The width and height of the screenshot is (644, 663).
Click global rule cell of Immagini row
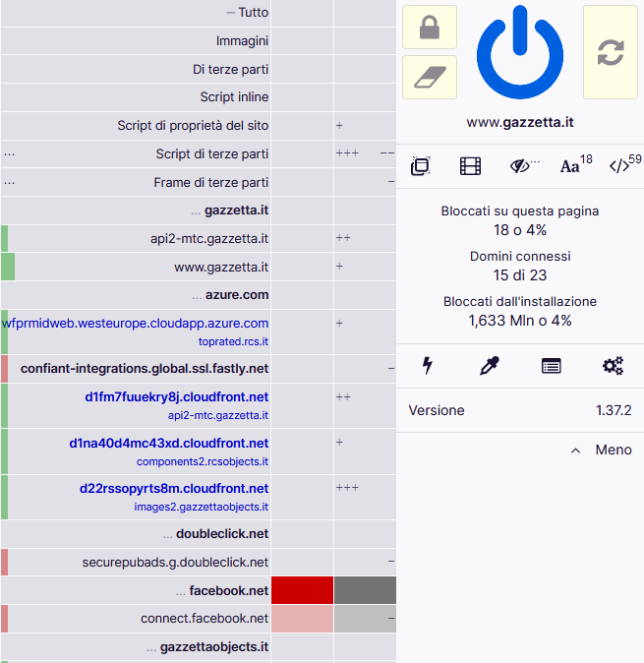pos(302,41)
